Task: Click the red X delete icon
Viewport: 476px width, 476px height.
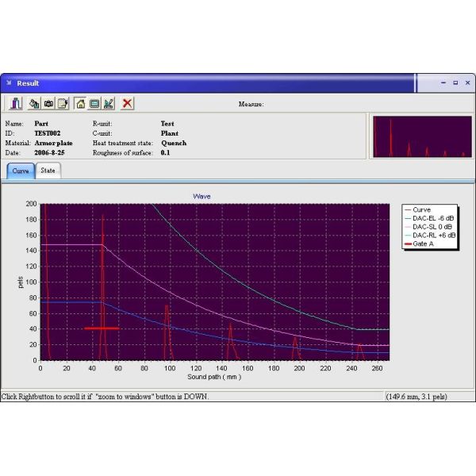Action: tap(127, 103)
